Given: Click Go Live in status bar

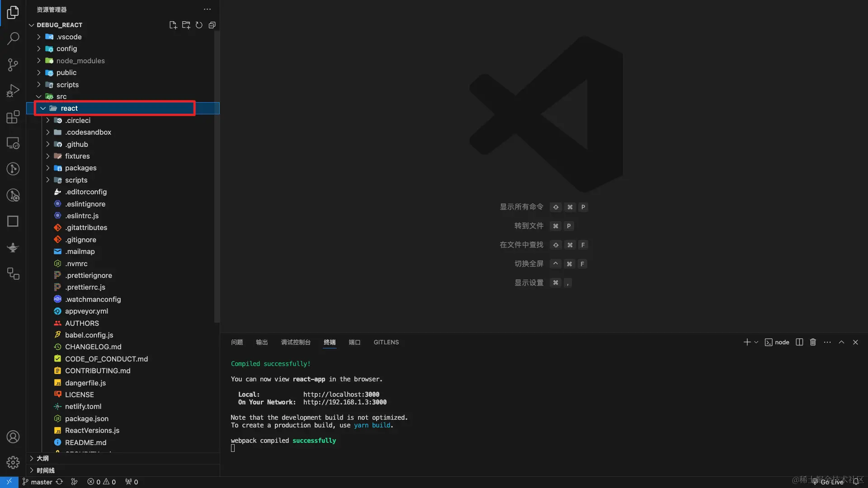Looking at the screenshot, I should (831, 482).
